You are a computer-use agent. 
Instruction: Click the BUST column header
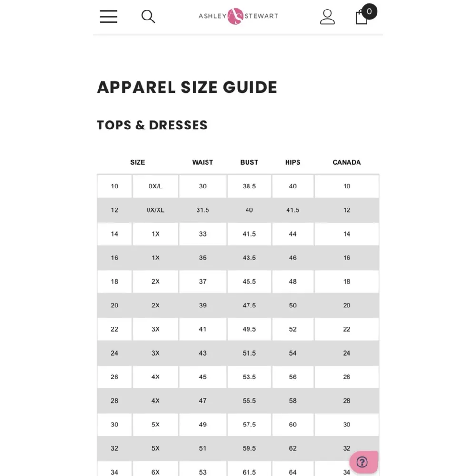coord(249,162)
